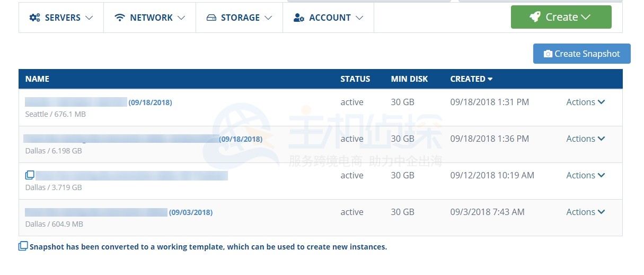Viewport: 644px width, 275px height.
Task: Click the template icon in the footer note
Action: (x=23, y=246)
